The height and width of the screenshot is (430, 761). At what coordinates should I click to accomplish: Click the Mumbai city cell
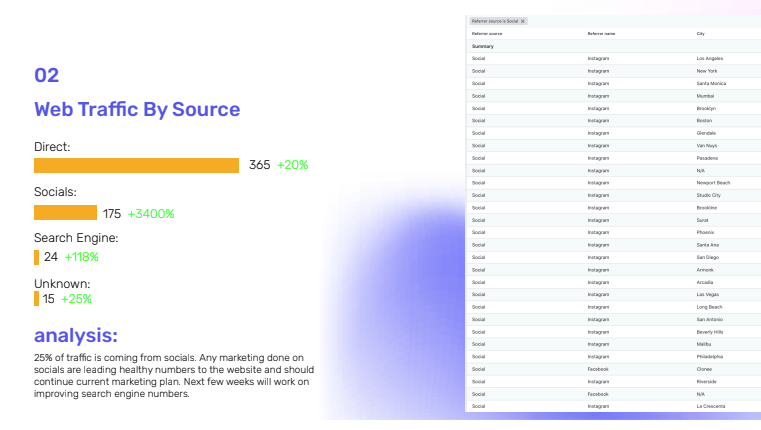(705, 96)
